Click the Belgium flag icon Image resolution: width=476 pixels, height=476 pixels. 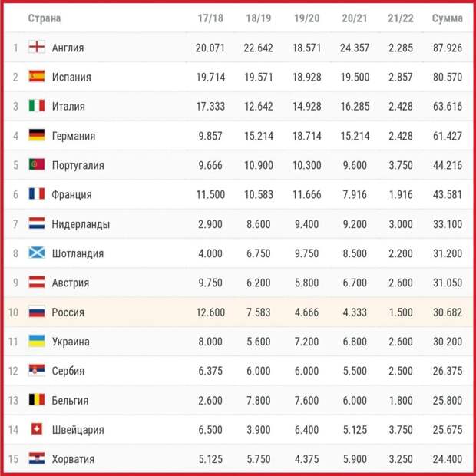click(x=37, y=399)
